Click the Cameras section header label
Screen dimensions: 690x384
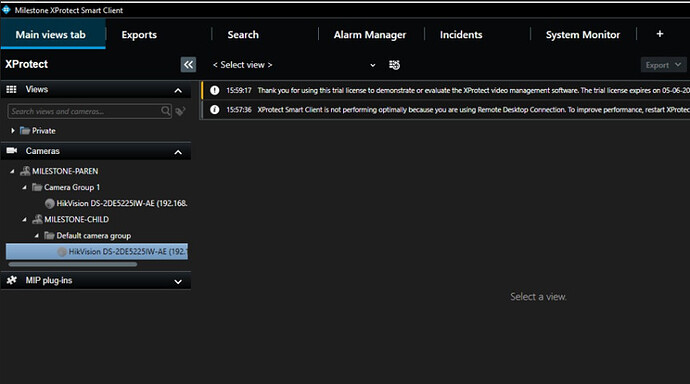[42, 151]
